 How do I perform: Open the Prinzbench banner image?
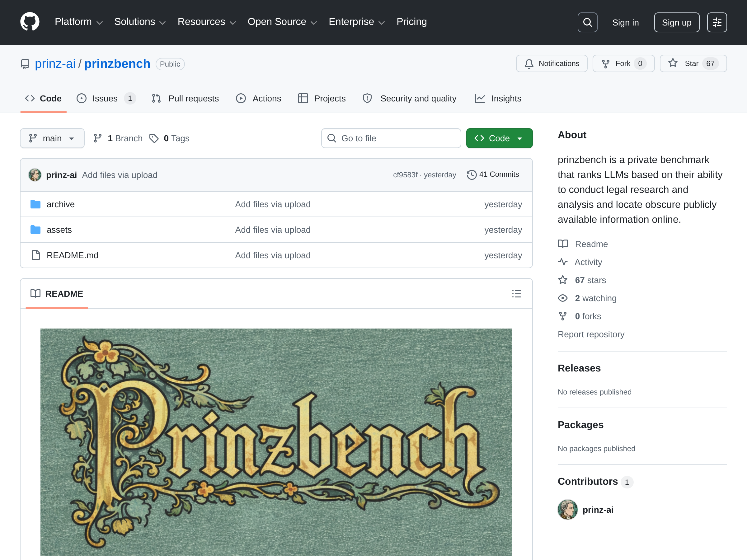pos(276,442)
